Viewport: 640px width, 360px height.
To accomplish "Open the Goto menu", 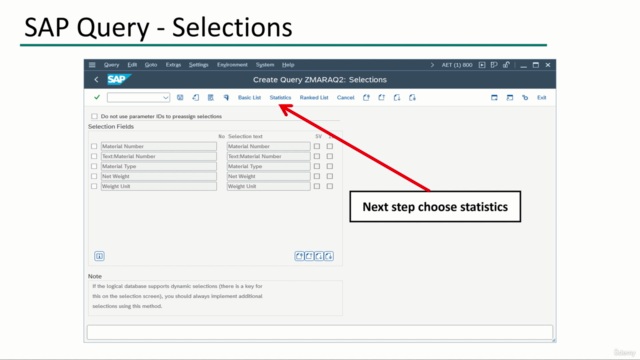I will (151, 65).
